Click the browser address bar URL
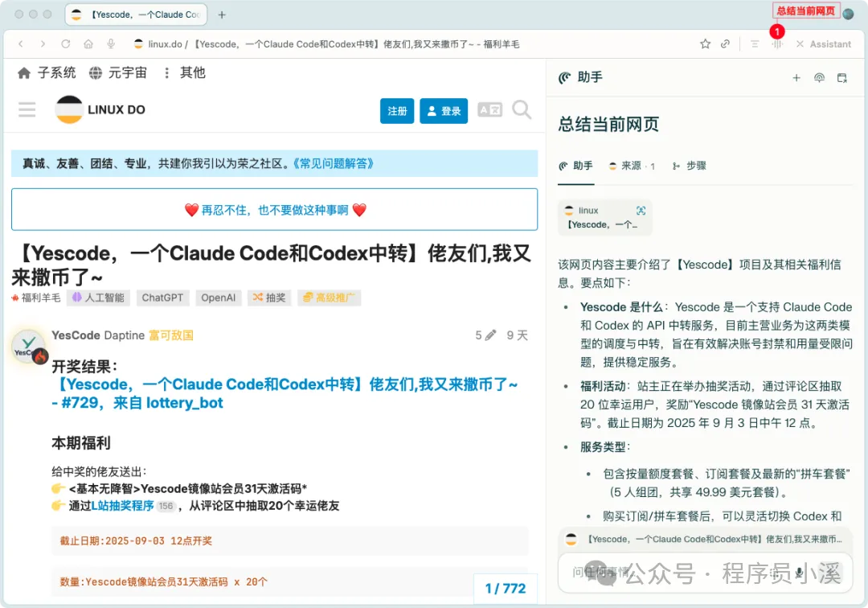The width and height of the screenshot is (868, 608). click(x=334, y=43)
